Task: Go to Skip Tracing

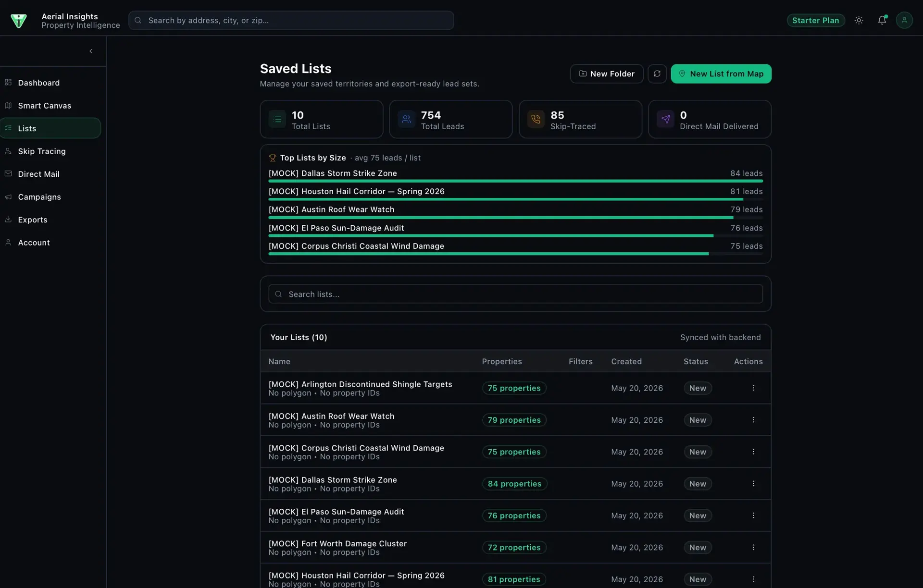Action: (x=50, y=151)
